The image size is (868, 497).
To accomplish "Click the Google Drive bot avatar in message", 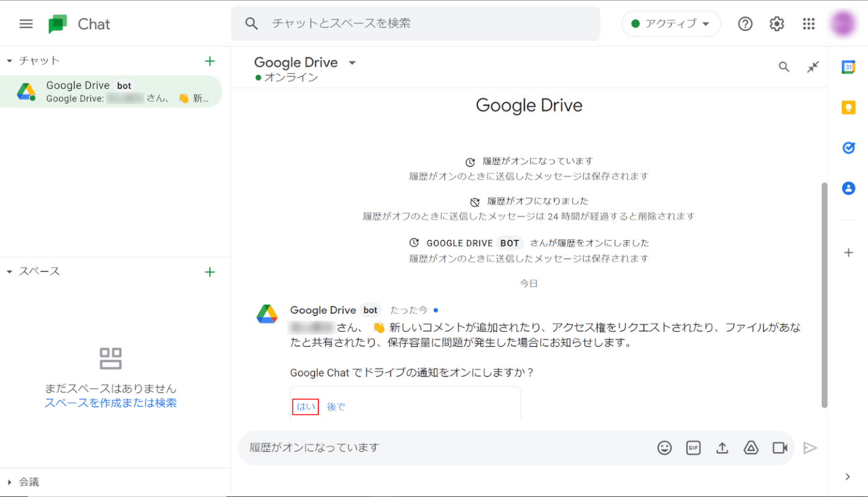I will (x=267, y=314).
